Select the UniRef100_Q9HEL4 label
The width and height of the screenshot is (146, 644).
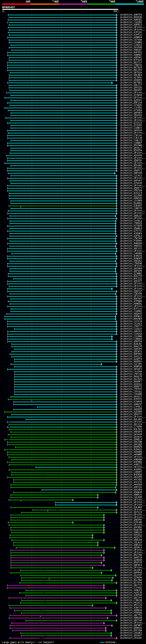[x=131, y=439]
